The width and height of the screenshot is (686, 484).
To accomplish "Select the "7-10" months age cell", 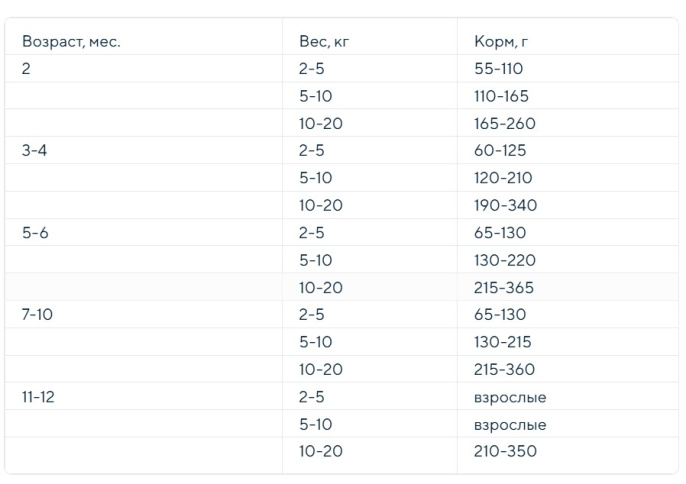I will click(x=36, y=315).
